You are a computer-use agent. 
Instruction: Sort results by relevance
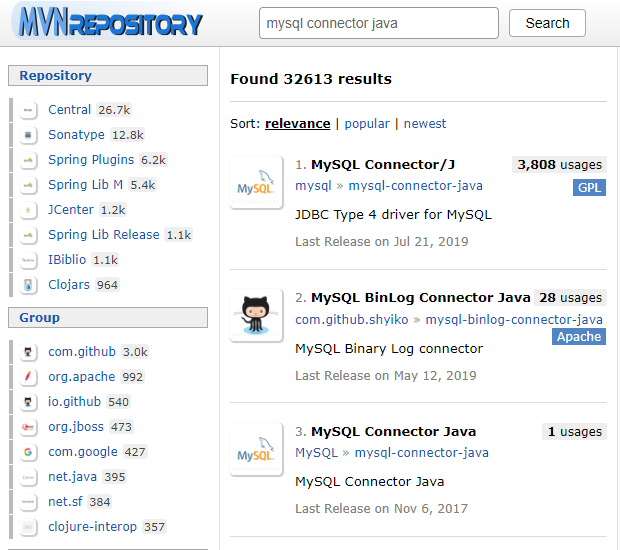[x=297, y=123]
